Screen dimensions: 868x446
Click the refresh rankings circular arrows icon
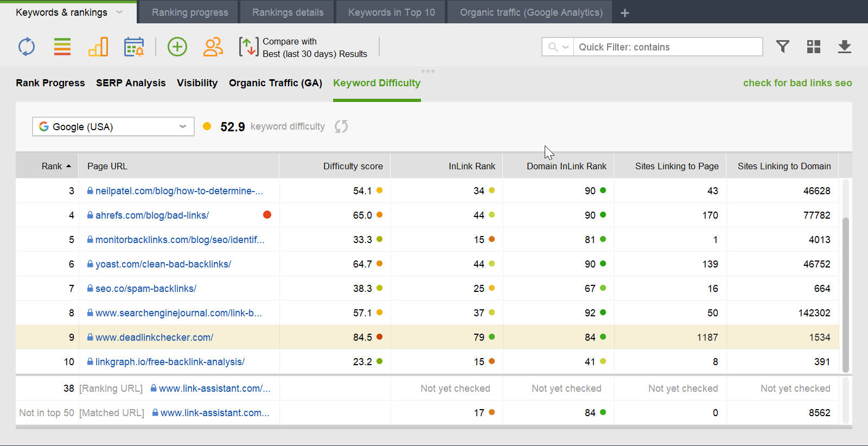27,47
